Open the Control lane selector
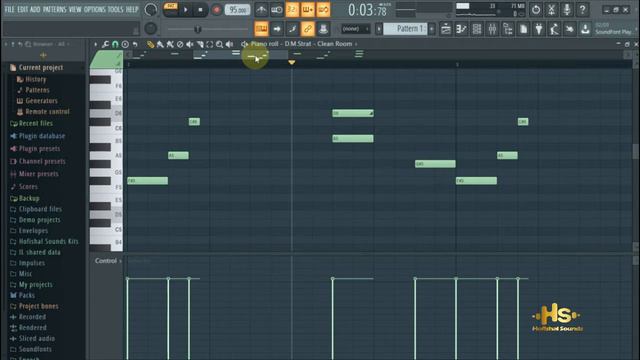 pyautogui.click(x=108, y=260)
